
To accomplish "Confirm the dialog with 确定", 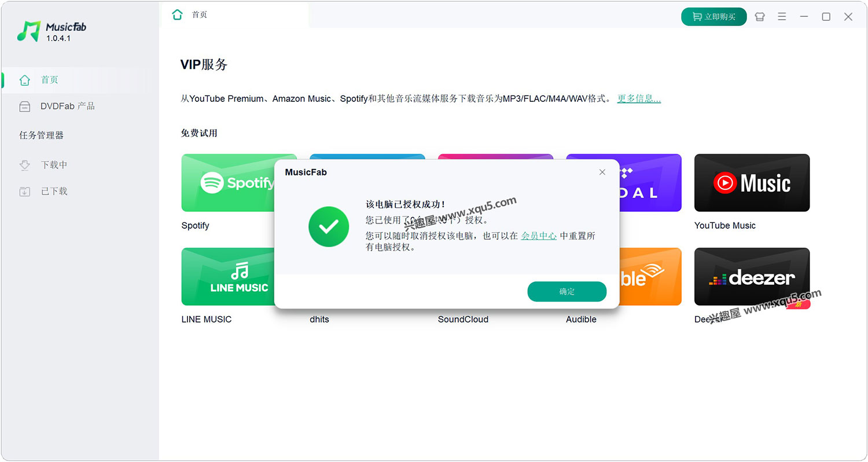I will (567, 292).
